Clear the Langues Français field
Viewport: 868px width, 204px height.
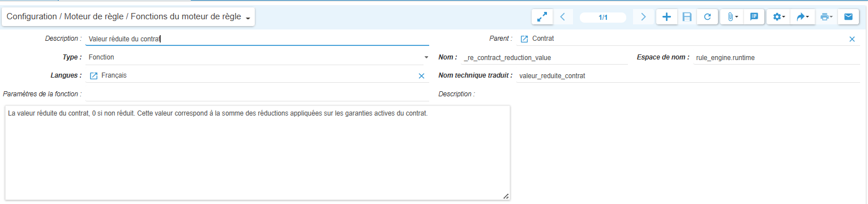pyautogui.click(x=421, y=75)
